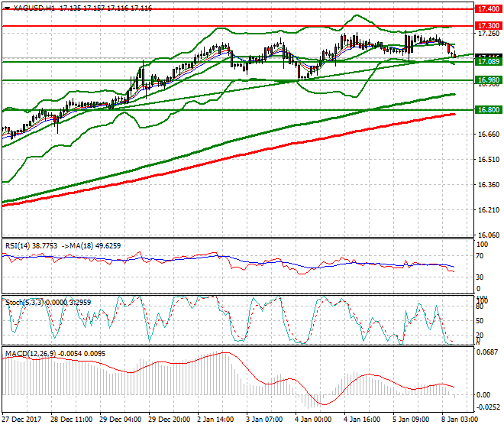This screenshot has width=504, height=428.
Task: Click the MACD 0.0687 scale value
Action: click(x=488, y=352)
